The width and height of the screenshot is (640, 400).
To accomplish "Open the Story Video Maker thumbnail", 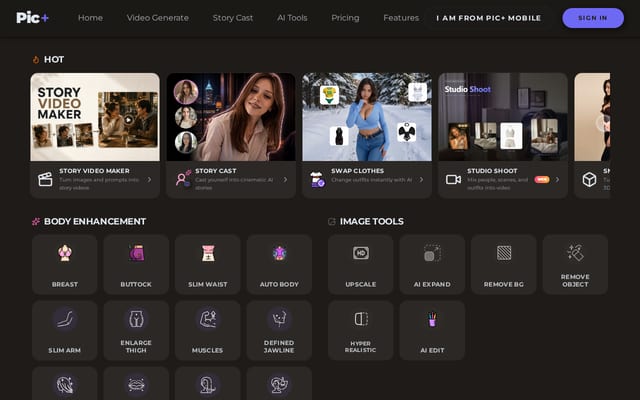I will (95, 117).
